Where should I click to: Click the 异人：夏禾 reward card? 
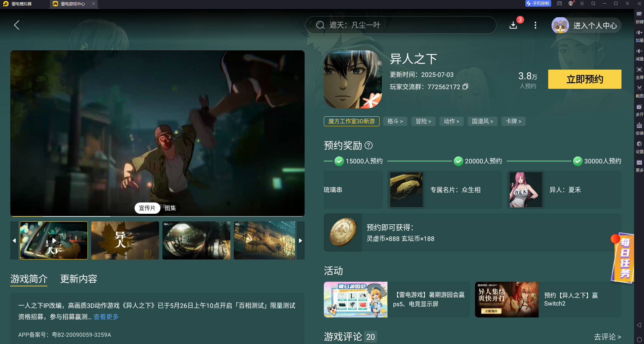pyautogui.click(x=564, y=190)
